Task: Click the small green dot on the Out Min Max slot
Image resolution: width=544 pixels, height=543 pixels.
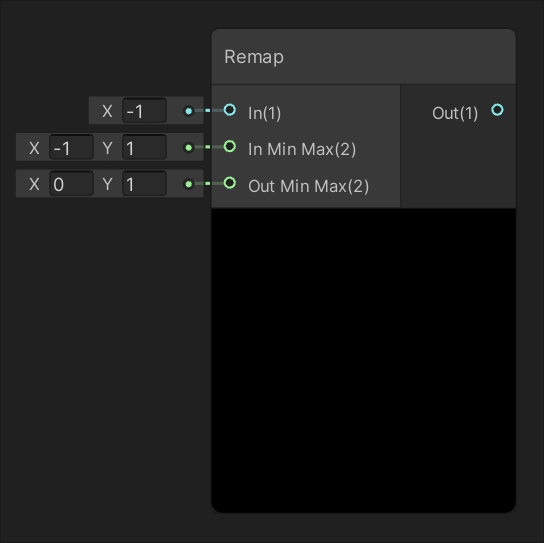Action: 189,184
